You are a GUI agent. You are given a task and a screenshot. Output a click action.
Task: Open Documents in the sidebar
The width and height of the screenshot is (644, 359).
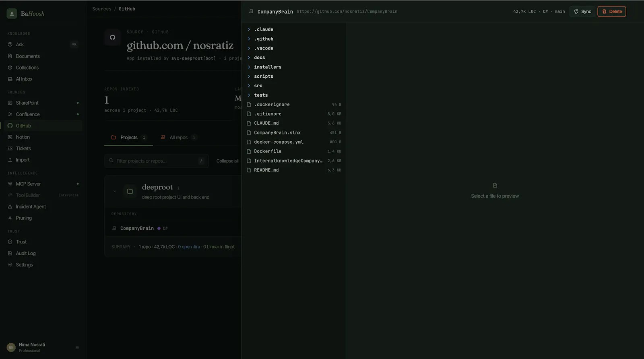[x=43, y=56]
